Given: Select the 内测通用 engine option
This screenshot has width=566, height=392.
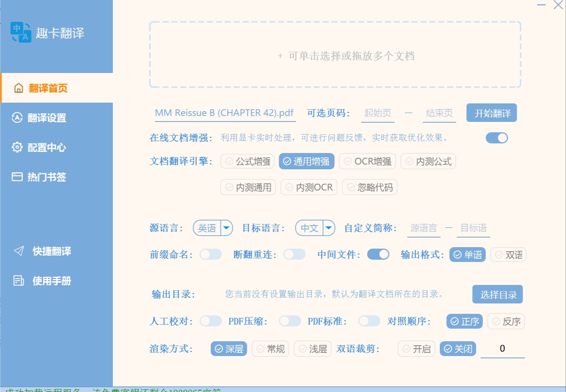Looking at the screenshot, I should (x=248, y=187).
